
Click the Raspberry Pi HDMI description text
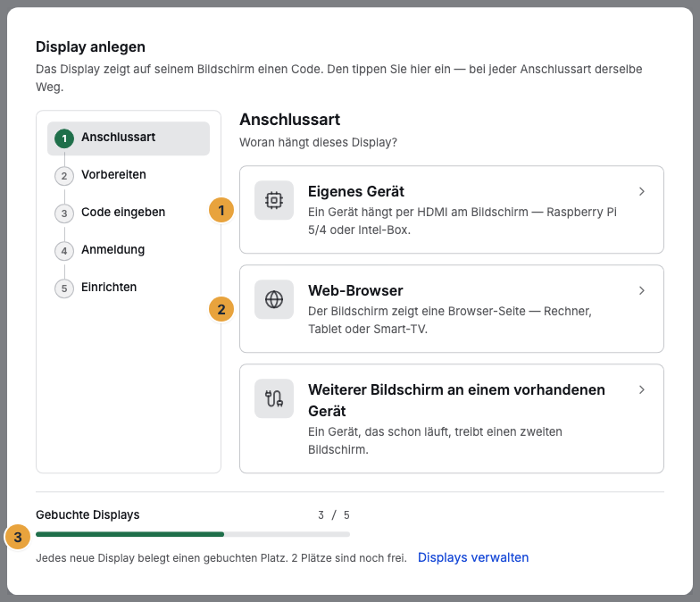(462, 222)
